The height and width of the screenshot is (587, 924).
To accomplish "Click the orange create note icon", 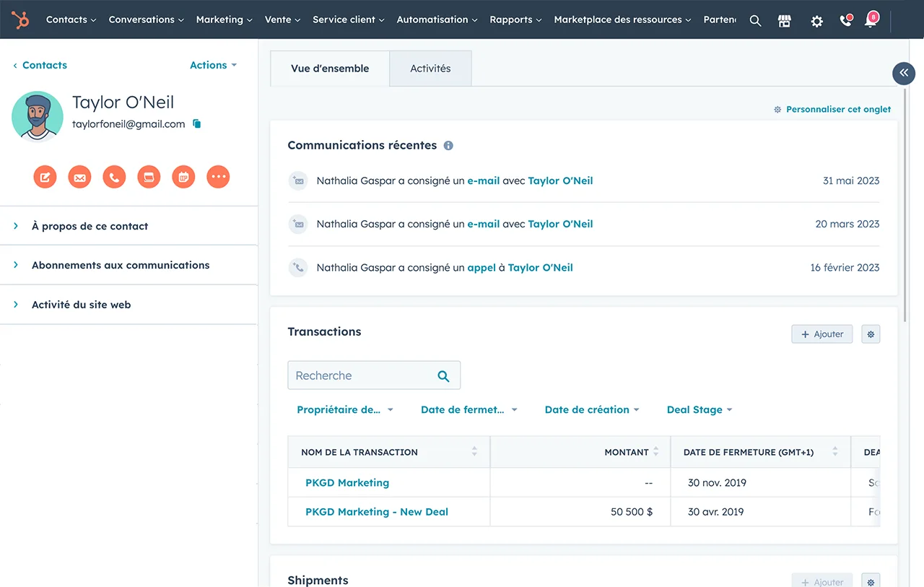I will click(x=45, y=177).
